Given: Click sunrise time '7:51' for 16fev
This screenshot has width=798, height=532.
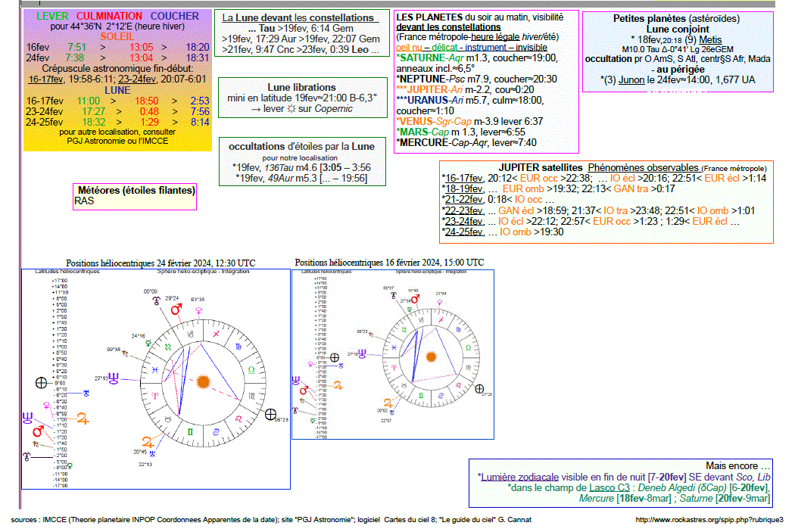Looking at the screenshot, I should tap(77, 48).
